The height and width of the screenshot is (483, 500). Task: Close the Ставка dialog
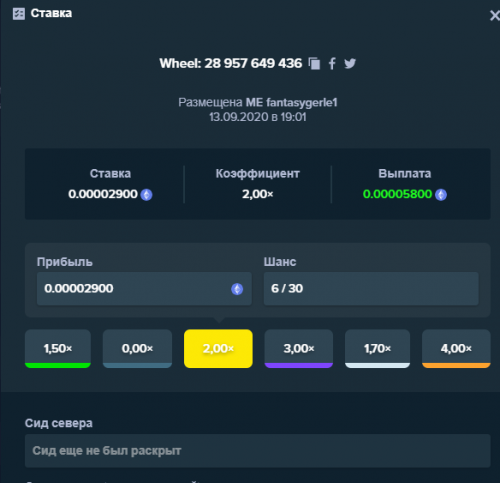pyautogui.click(x=495, y=15)
